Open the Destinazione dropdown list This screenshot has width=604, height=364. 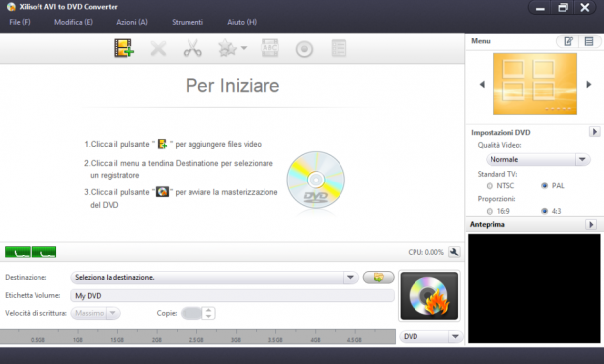tap(214, 278)
